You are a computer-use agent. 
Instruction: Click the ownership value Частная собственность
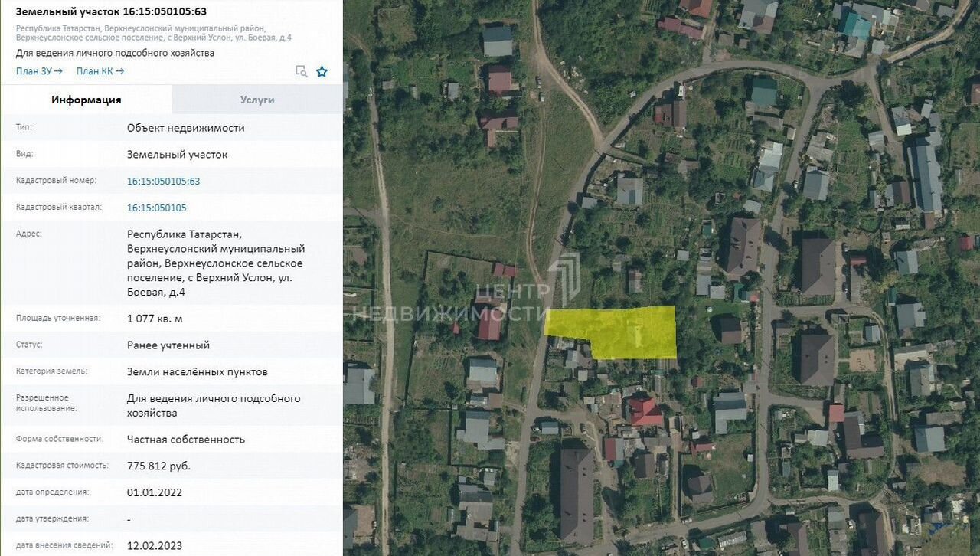click(185, 440)
